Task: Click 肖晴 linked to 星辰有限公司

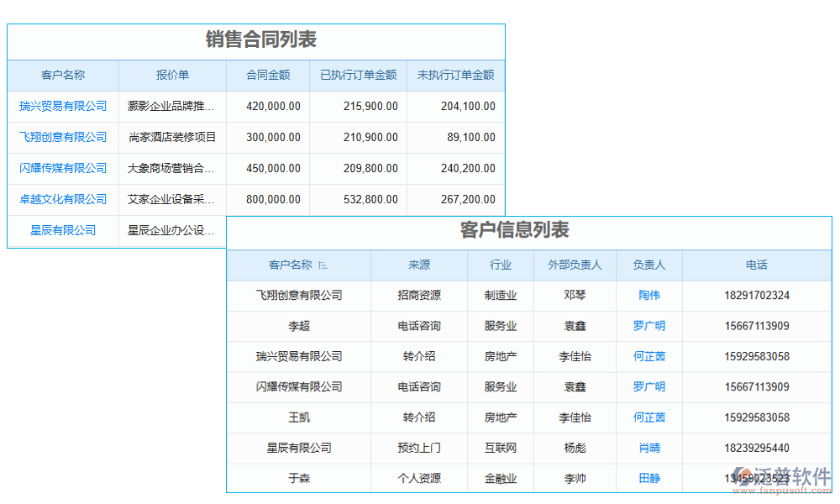Action: 649,448
